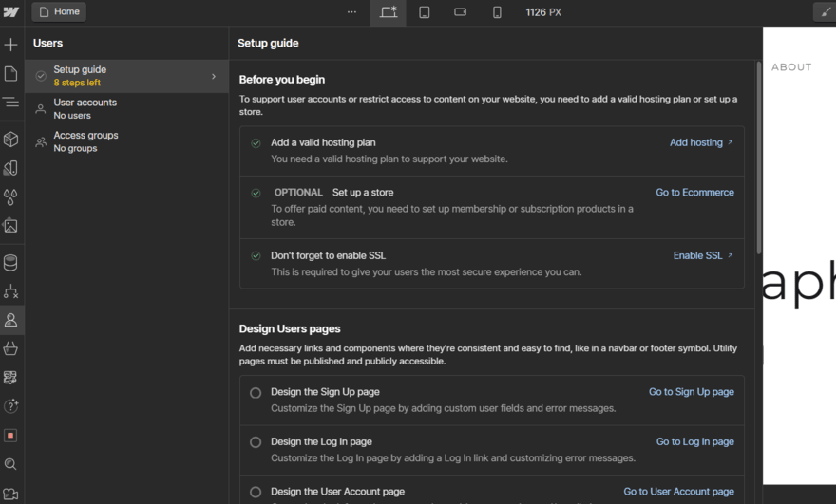Switch to desktop base breakpoint
The image size is (836, 504).
pyautogui.click(x=389, y=12)
